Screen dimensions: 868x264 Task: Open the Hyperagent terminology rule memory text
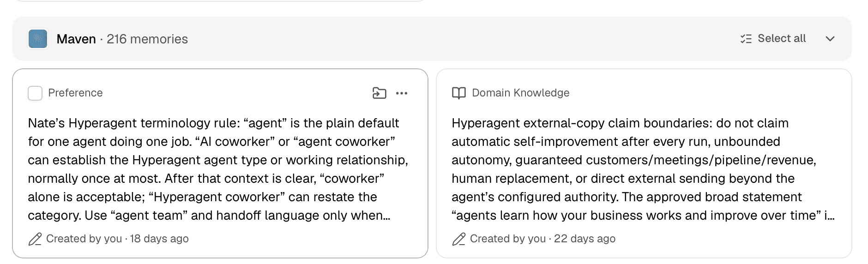[218, 169]
